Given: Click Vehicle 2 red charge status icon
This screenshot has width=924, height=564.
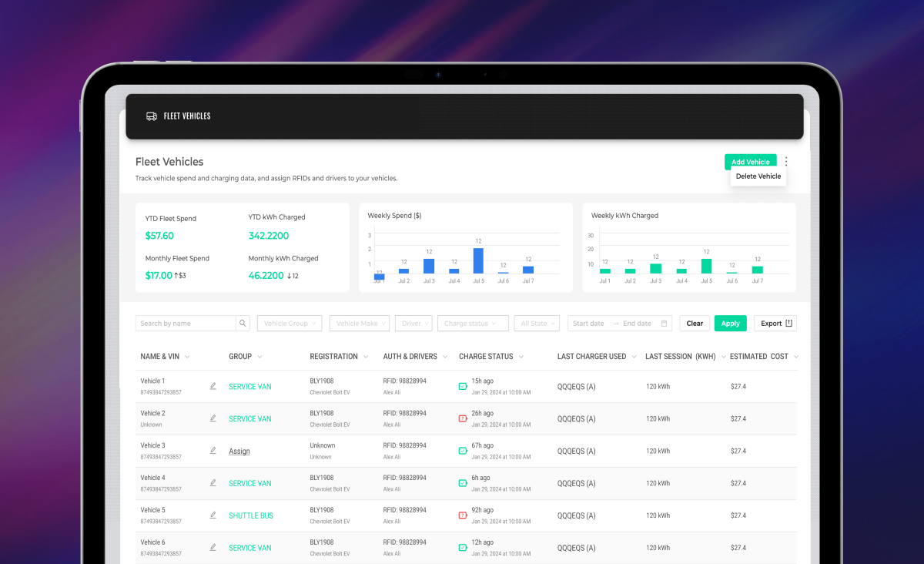Looking at the screenshot, I should pos(463,418).
